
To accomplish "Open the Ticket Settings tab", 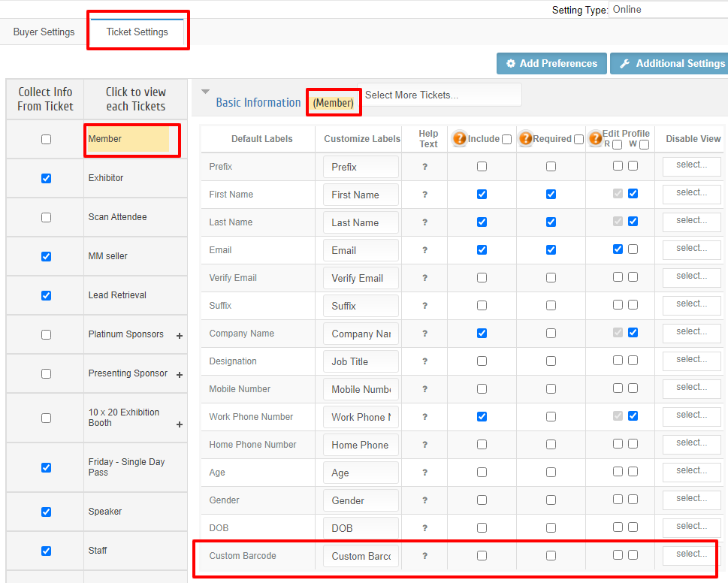I will point(137,32).
